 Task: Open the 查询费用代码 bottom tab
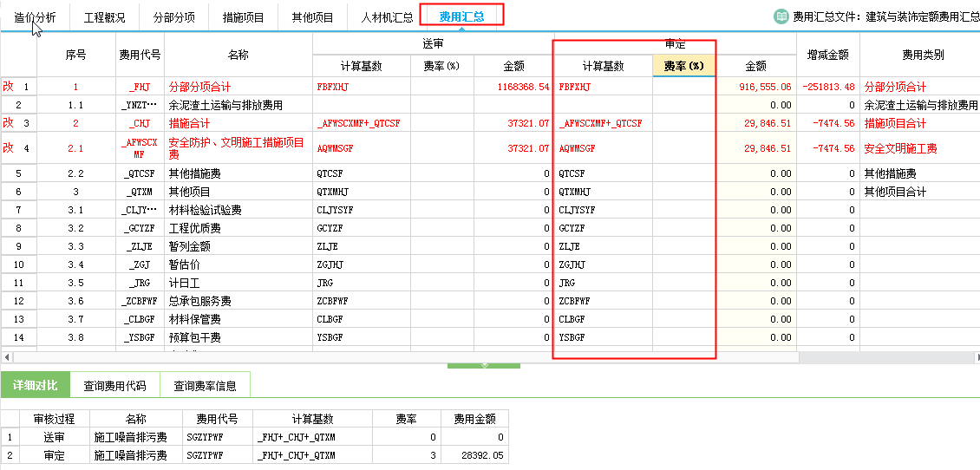tap(114, 385)
